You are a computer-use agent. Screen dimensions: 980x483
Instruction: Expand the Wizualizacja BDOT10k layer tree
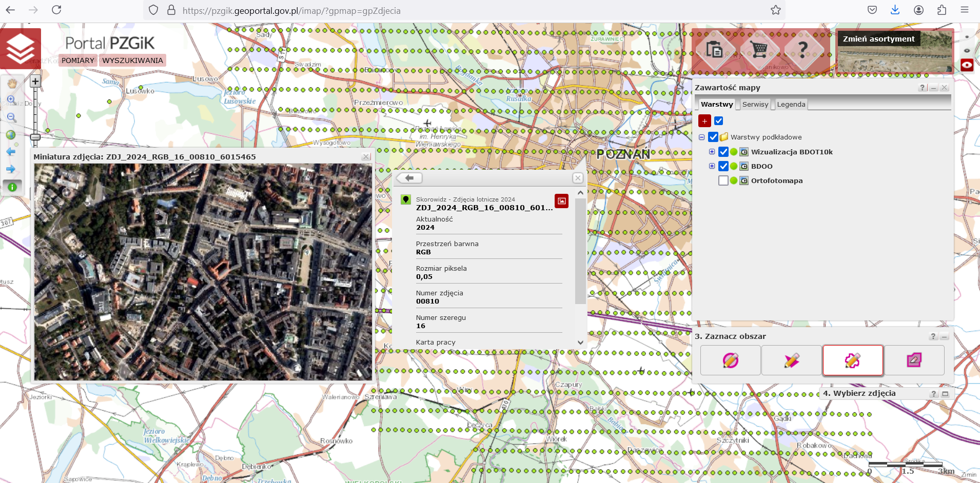(712, 152)
